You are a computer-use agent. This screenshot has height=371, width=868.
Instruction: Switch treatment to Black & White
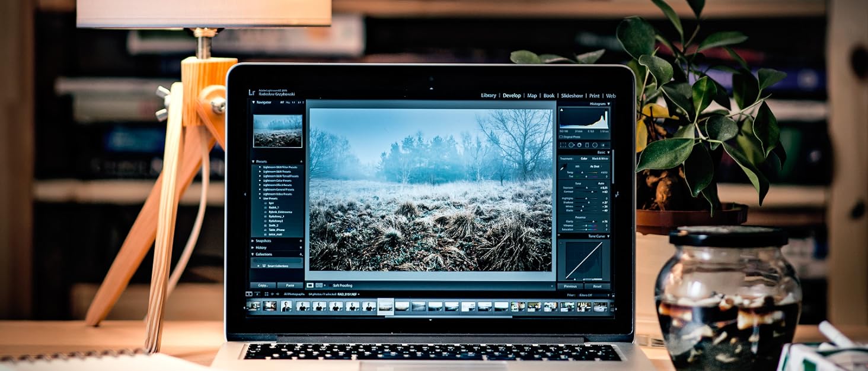tap(600, 158)
